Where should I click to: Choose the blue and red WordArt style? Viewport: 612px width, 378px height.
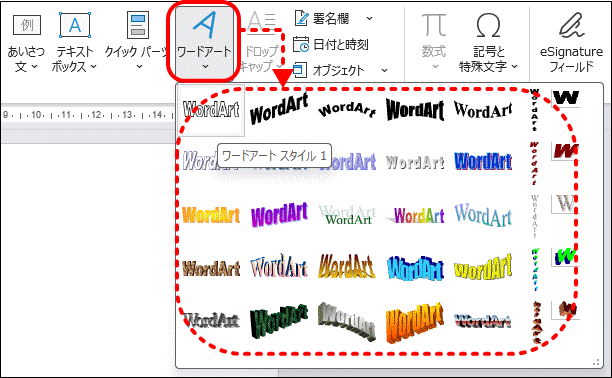coord(483,161)
